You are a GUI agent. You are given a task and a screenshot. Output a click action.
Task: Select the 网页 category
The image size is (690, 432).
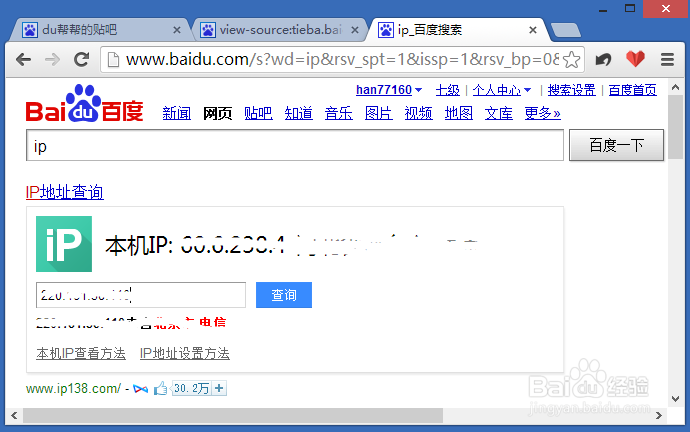click(217, 113)
